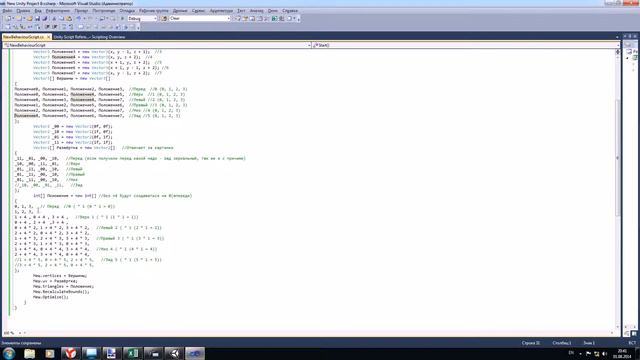Open the Windows Start menu

(x=9, y=353)
